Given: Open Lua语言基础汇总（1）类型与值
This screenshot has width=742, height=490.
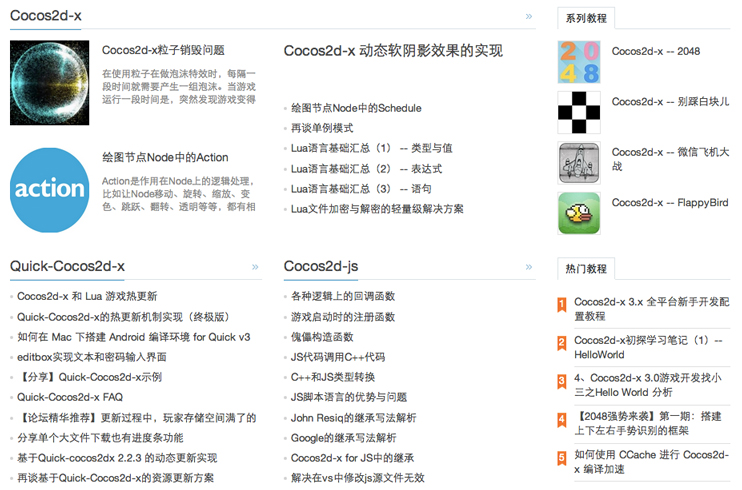Looking at the screenshot, I should (x=371, y=148).
